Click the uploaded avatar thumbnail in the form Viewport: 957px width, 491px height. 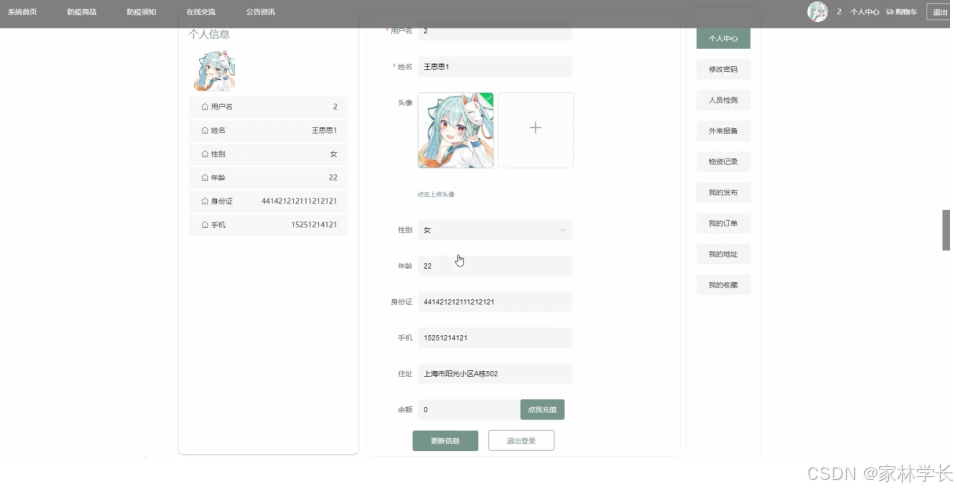[455, 130]
